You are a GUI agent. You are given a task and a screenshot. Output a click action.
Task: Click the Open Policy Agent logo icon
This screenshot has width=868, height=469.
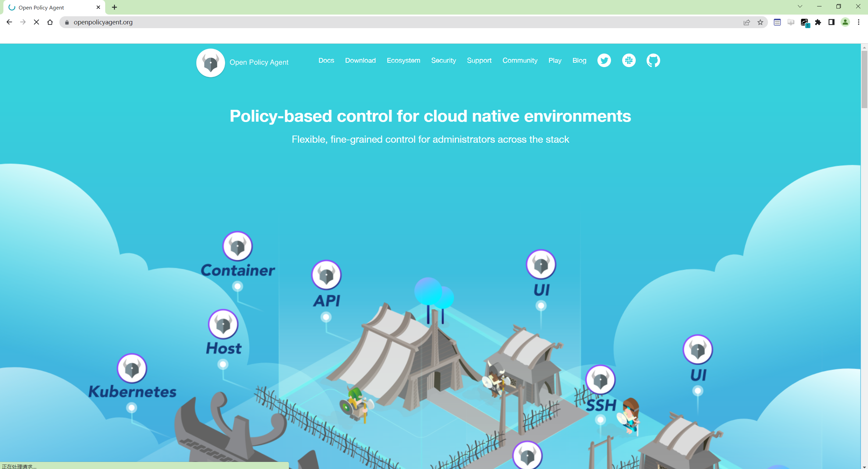tap(211, 63)
